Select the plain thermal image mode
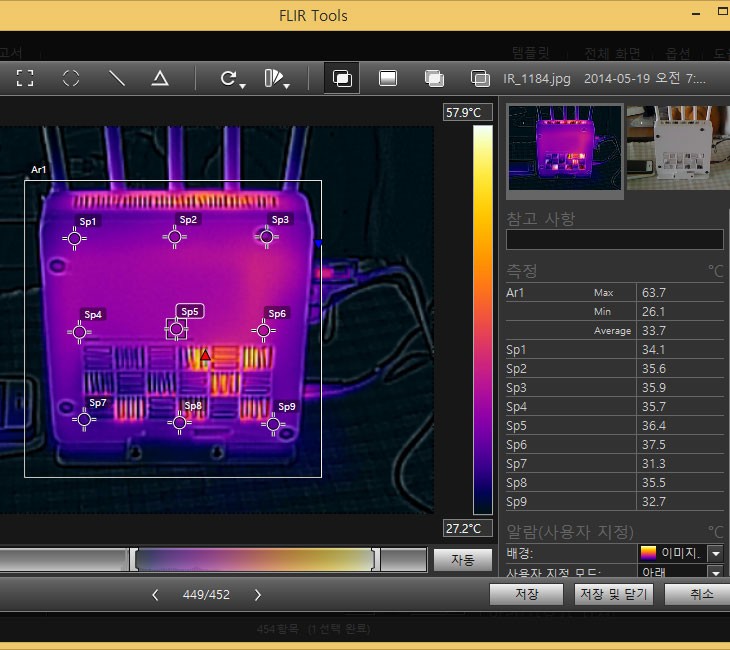The height and width of the screenshot is (650, 730). [388, 78]
